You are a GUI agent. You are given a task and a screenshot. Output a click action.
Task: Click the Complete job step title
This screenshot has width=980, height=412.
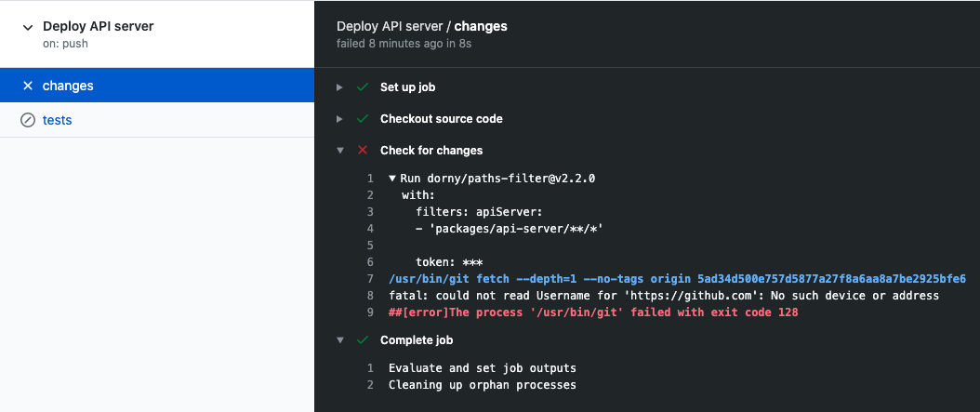(x=417, y=340)
